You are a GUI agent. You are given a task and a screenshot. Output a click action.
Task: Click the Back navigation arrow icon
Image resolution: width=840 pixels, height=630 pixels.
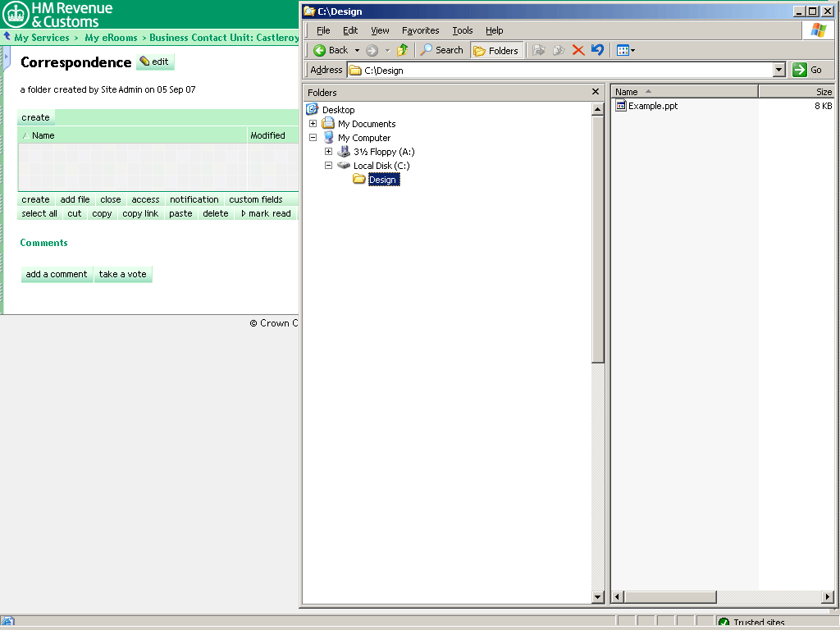[320, 49]
